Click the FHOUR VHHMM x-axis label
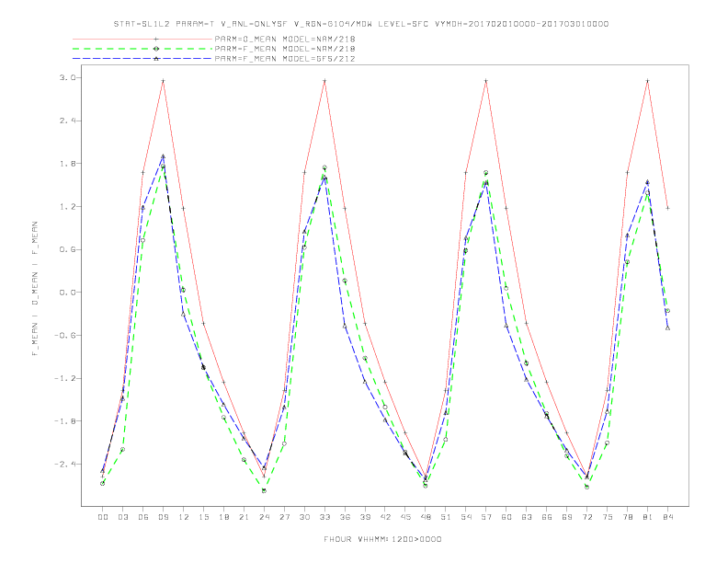 click(382, 539)
